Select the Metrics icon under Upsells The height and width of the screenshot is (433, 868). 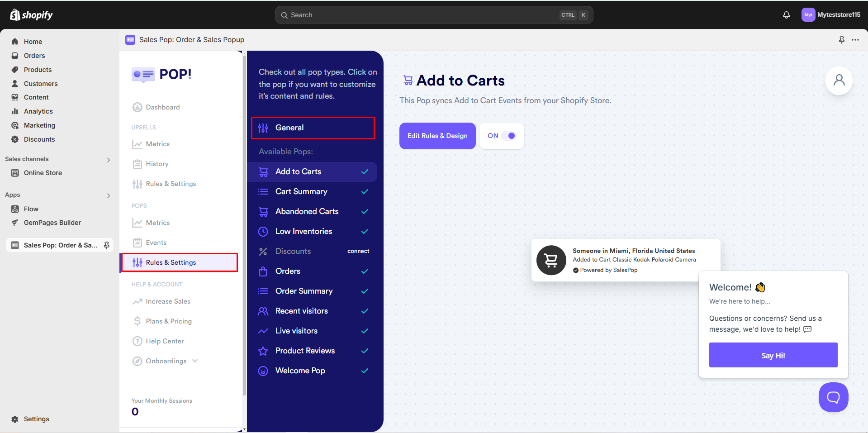[x=138, y=144]
